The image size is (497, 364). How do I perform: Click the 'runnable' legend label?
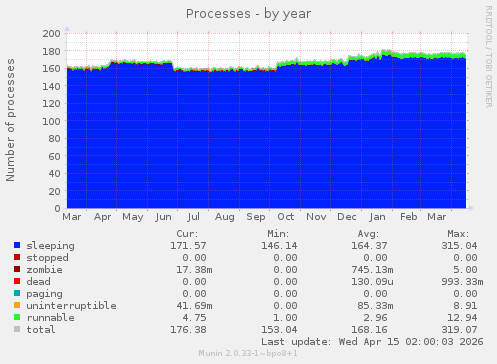pos(51,318)
